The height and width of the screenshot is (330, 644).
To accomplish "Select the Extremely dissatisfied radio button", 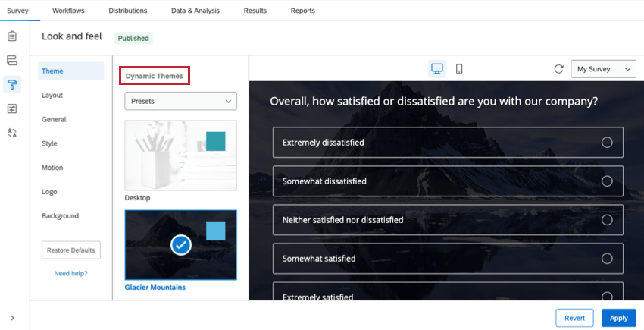I will [x=607, y=143].
